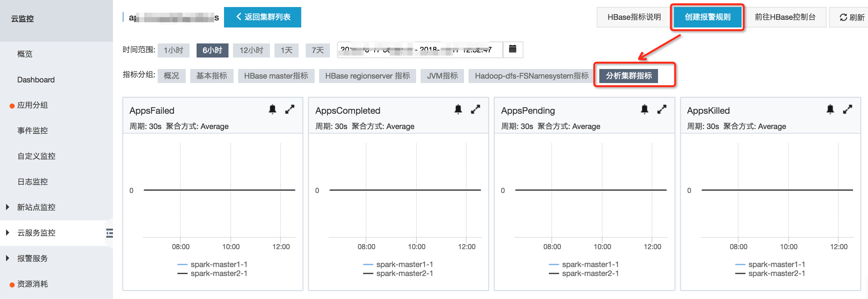Select 概况 metric group

pos(171,76)
